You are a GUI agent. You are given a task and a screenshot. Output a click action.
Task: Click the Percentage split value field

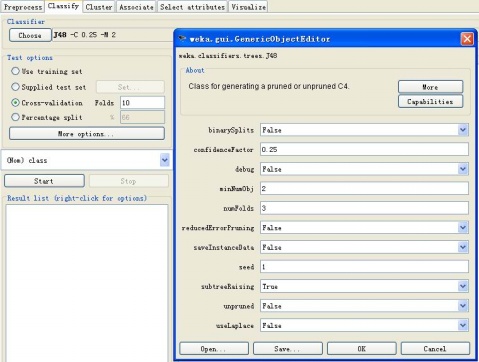(142, 117)
